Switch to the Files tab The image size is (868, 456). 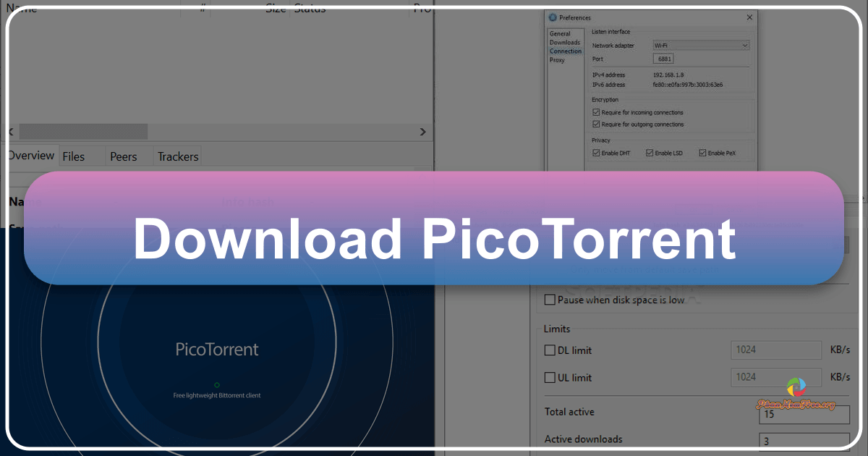tap(73, 156)
